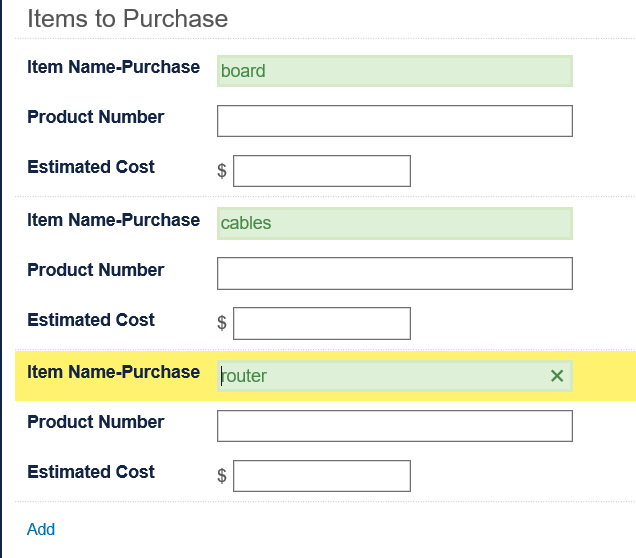Click the Product Number label under the board item
Viewport: 636px width, 558px height.
(x=95, y=117)
